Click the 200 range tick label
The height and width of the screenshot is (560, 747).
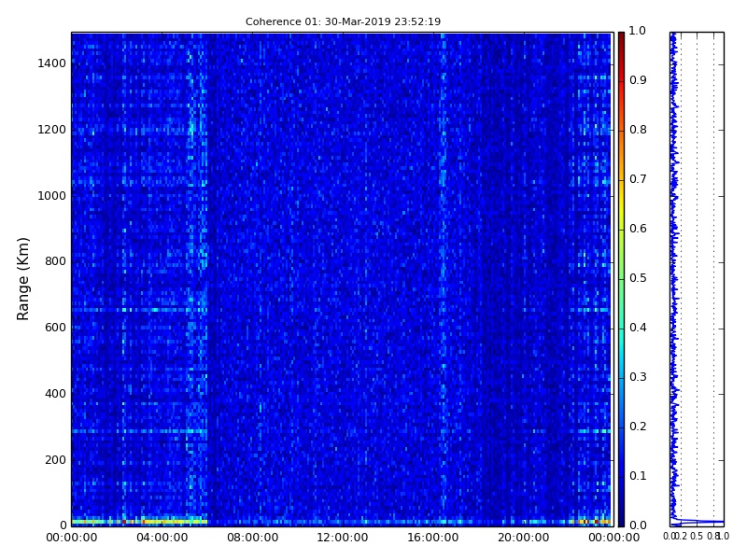[x=55, y=459]
